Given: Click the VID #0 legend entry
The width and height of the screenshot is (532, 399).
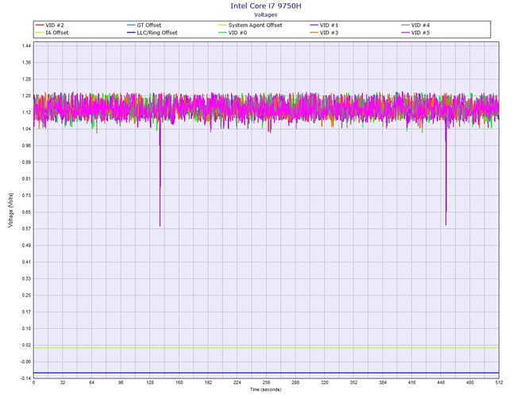Looking at the screenshot, I should (233, 33).
